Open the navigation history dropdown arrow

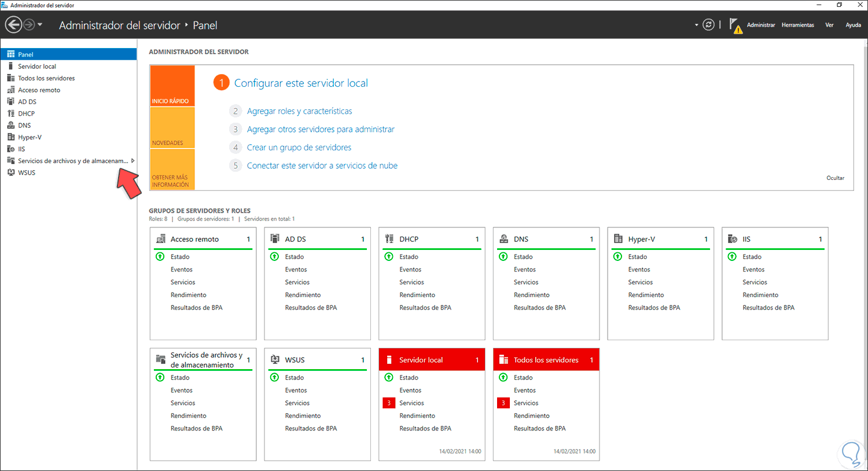pyautogui.click(x=40, y=25)
